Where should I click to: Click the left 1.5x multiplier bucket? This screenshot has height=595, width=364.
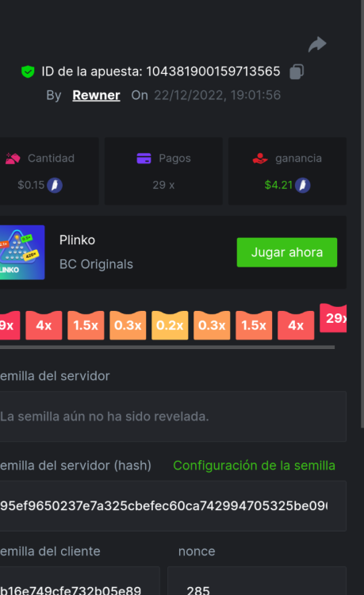point(86,325)
